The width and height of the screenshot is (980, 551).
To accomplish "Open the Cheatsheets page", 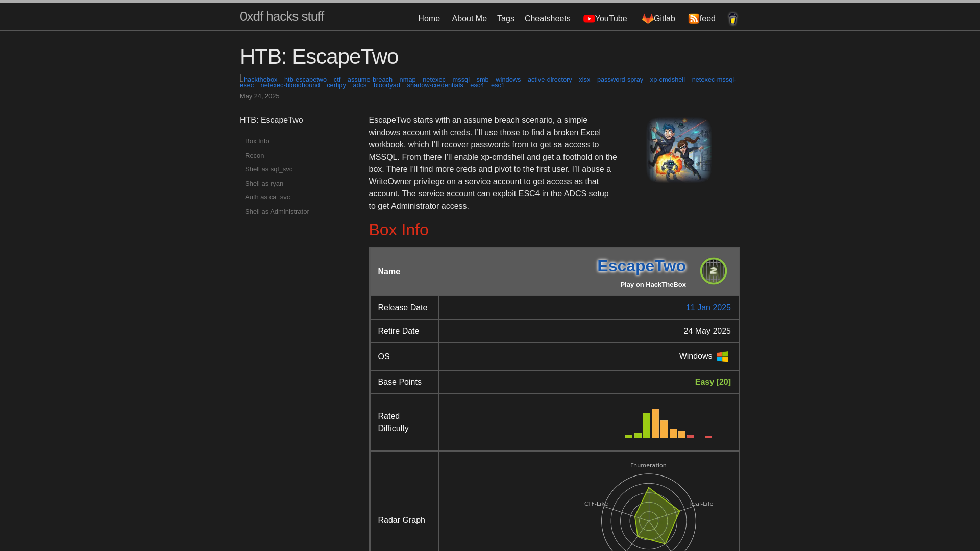I will click(x=547, y=19).
